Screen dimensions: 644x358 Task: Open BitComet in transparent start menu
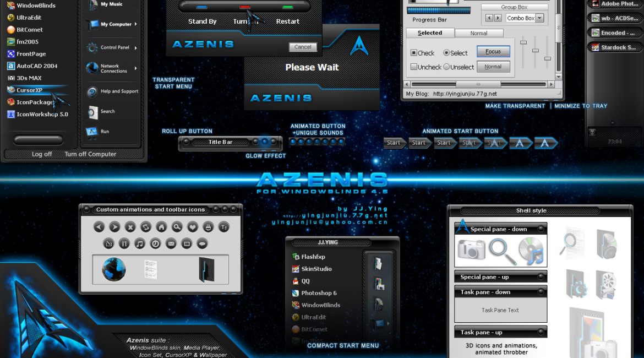click(x=25, y=30)
